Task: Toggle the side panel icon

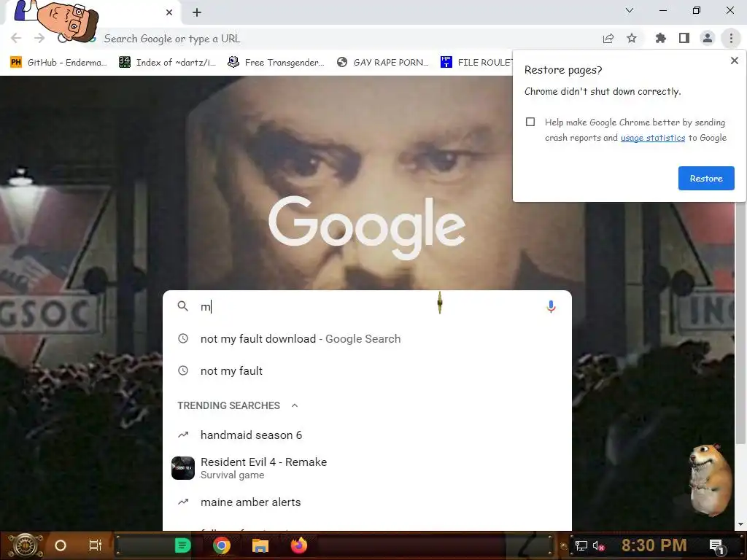Action: coord(684,38)
